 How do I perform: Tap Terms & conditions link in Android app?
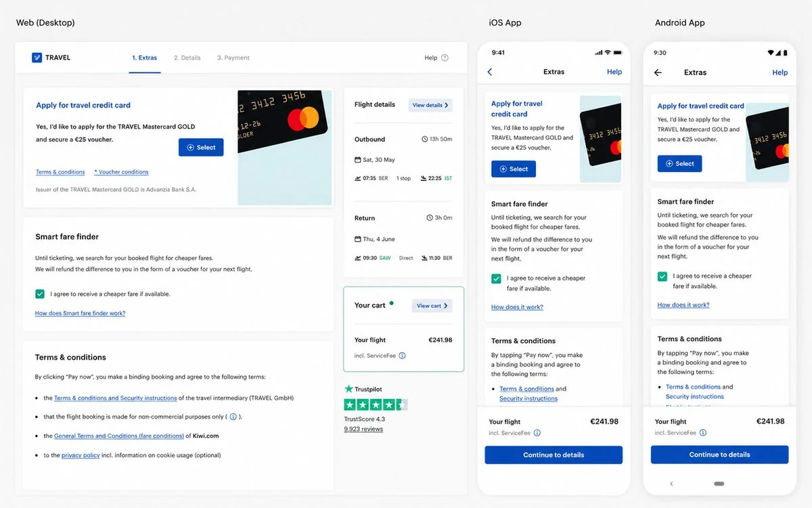pos(693,387)
